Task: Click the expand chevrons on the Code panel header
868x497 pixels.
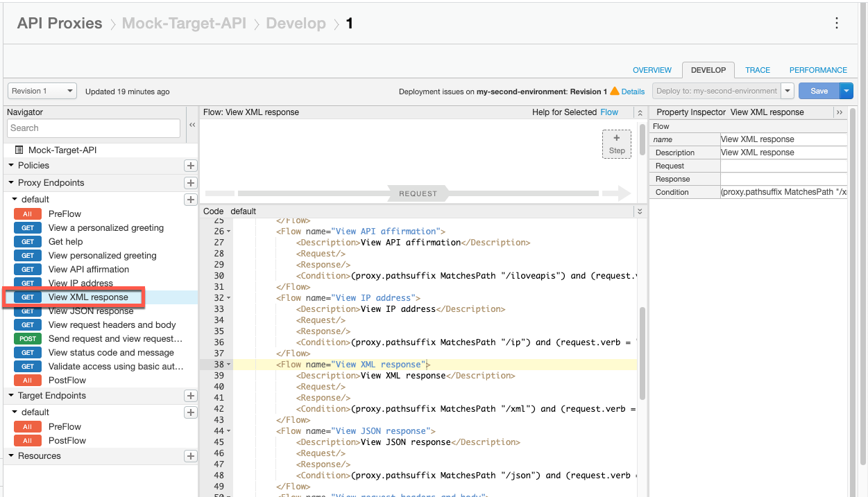Action: (x=639, y=211)
